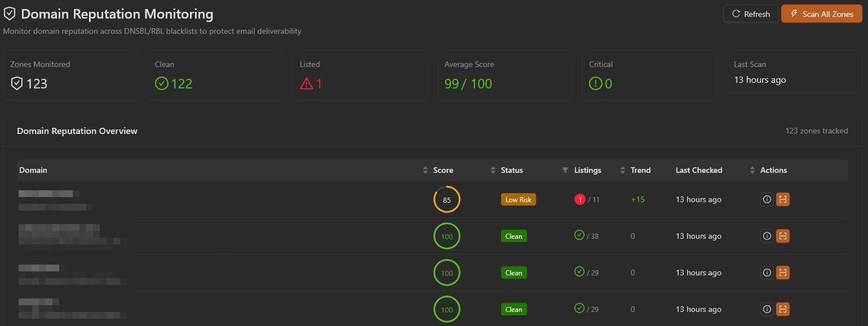Click the Last Scan 13 hours ago card
The height and width of the screenshot is (326, 868).
(795, 72)
